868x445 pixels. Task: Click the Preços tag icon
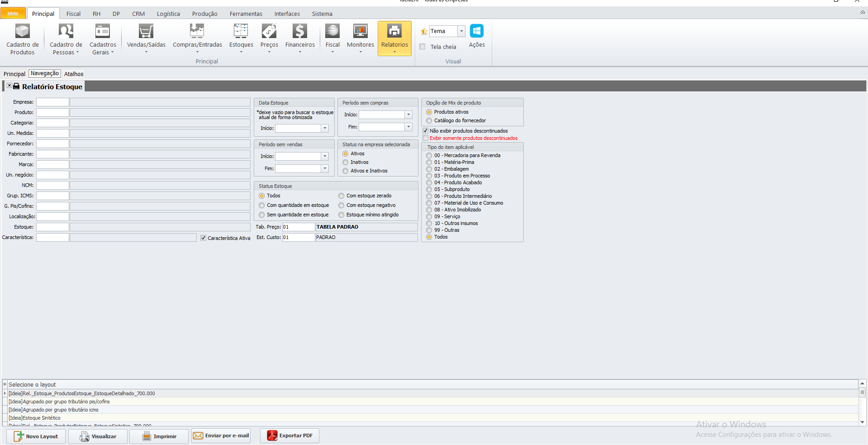[269, 32]
